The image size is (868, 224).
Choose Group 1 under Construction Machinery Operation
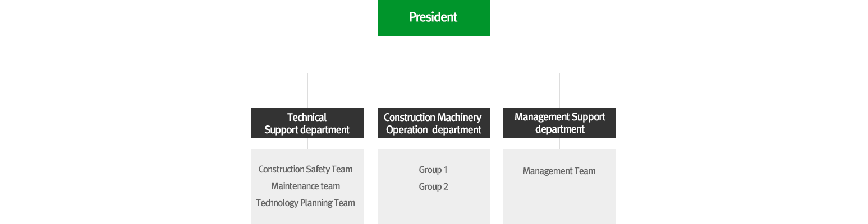pos(433,170)
